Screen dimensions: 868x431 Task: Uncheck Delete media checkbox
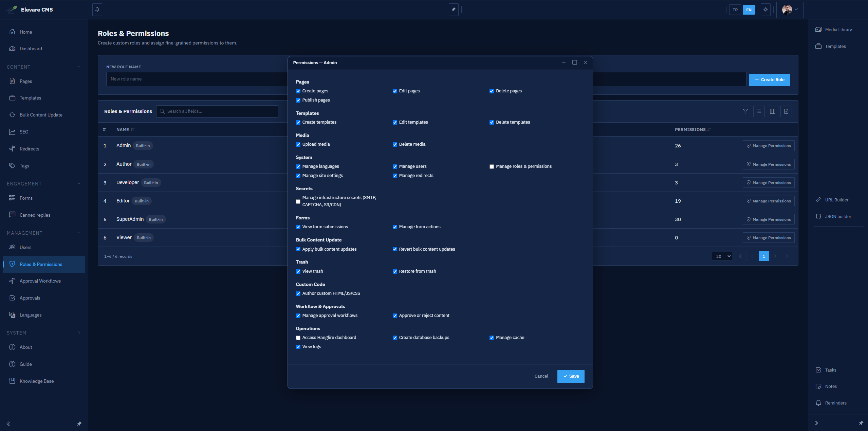pos(395,145)
